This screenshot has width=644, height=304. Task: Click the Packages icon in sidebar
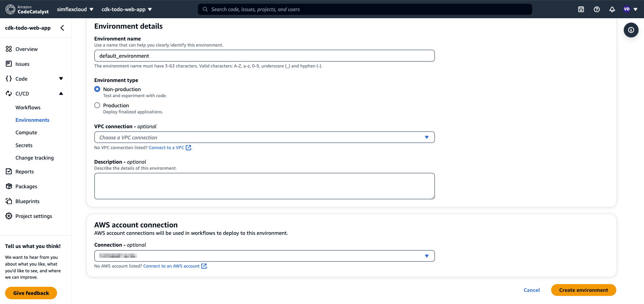[x=9, y=186]
